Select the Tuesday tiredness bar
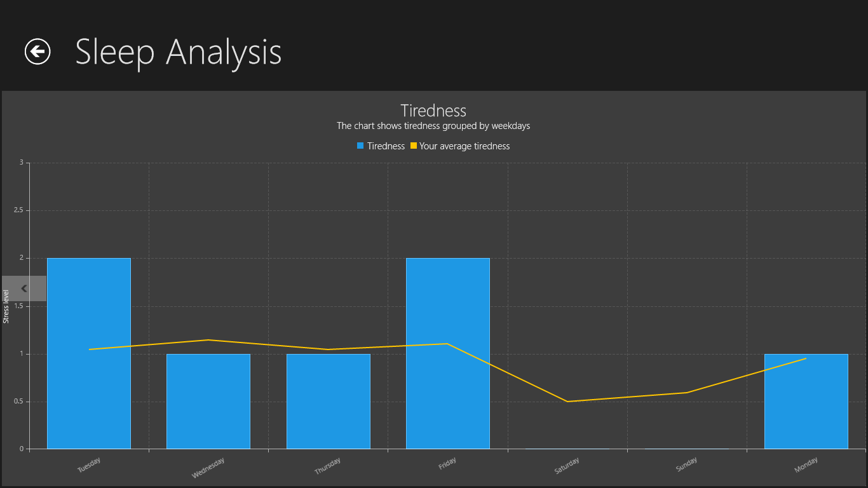 [89, 381]
